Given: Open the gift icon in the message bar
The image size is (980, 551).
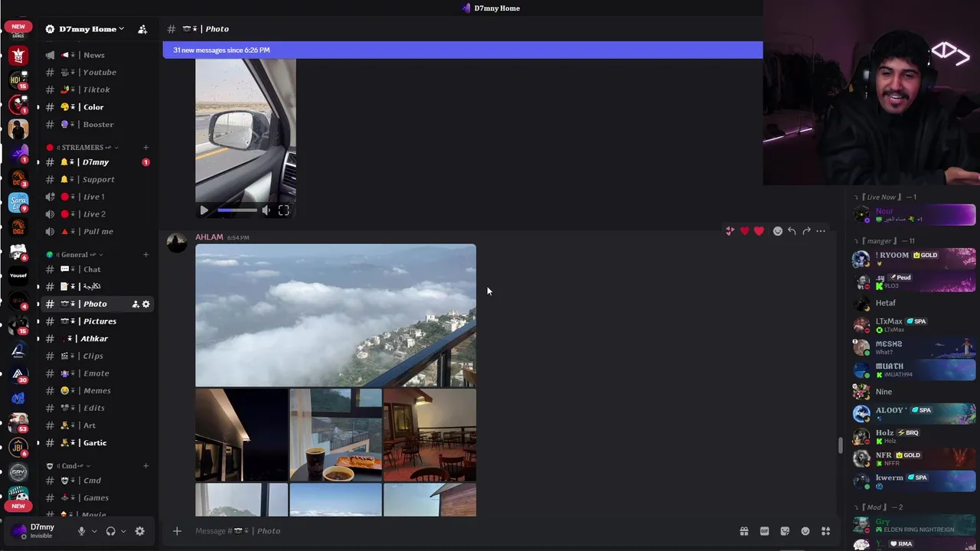Looking at the screenshot, I should 743,531.
